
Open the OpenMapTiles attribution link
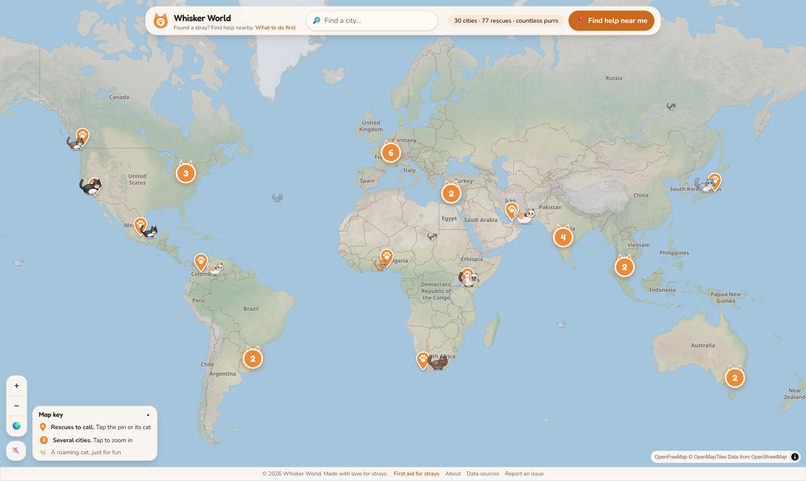(x=709, y=456)
